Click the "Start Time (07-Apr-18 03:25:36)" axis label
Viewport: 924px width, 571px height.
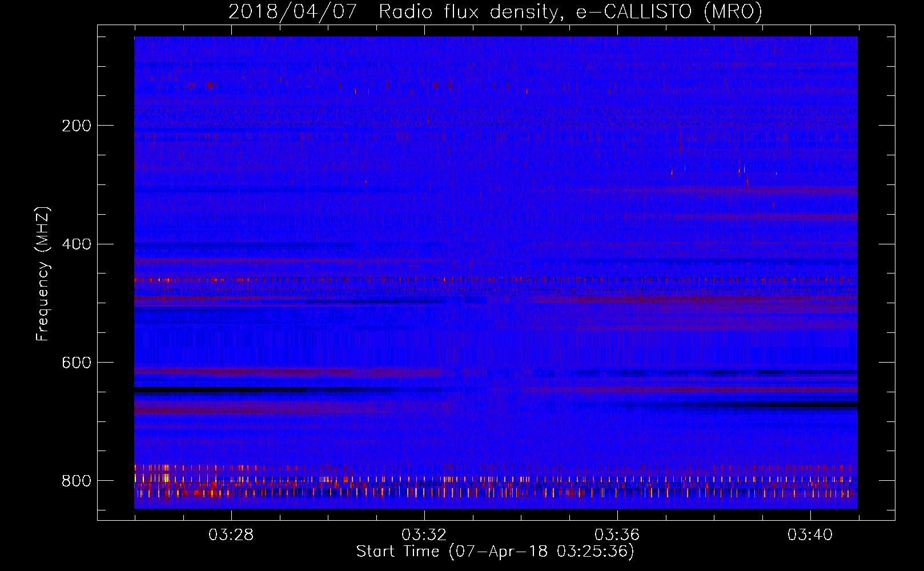click(x=496, y=552)
